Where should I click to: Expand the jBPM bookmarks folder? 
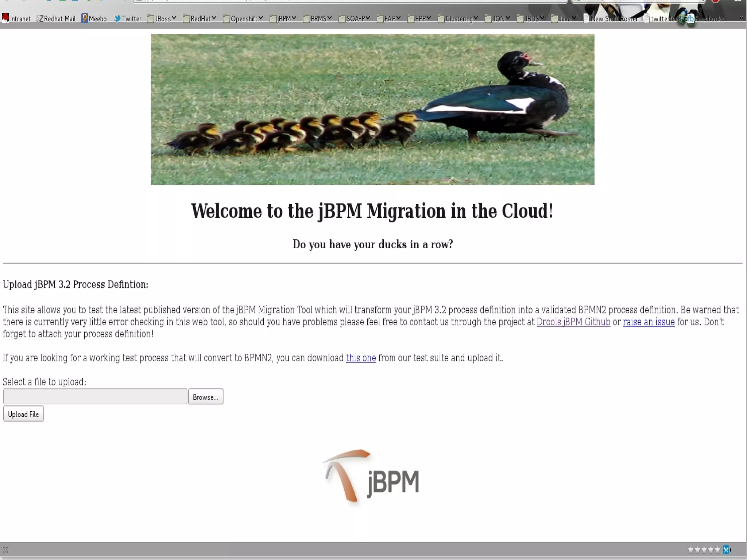click(283, 19)
